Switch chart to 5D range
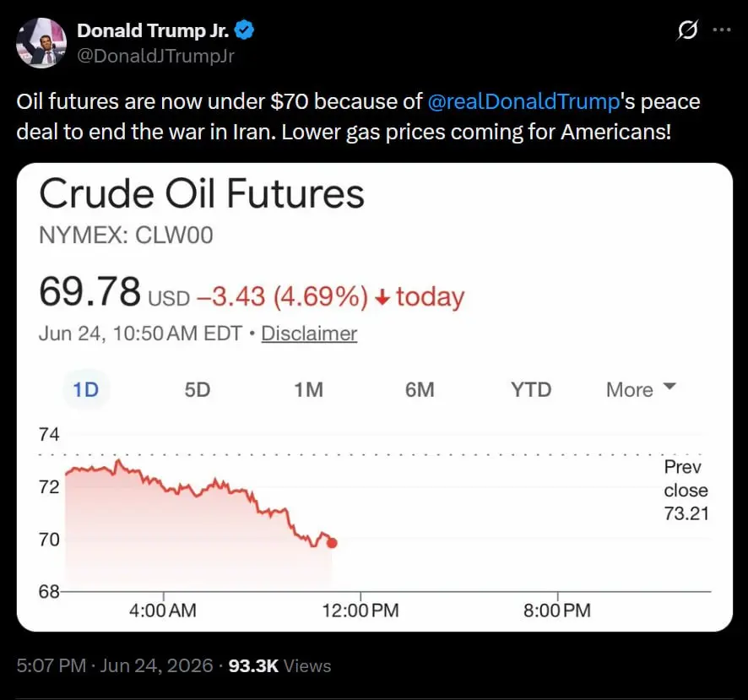This screenshot has height=700, width=748. (x=197, y=390)
